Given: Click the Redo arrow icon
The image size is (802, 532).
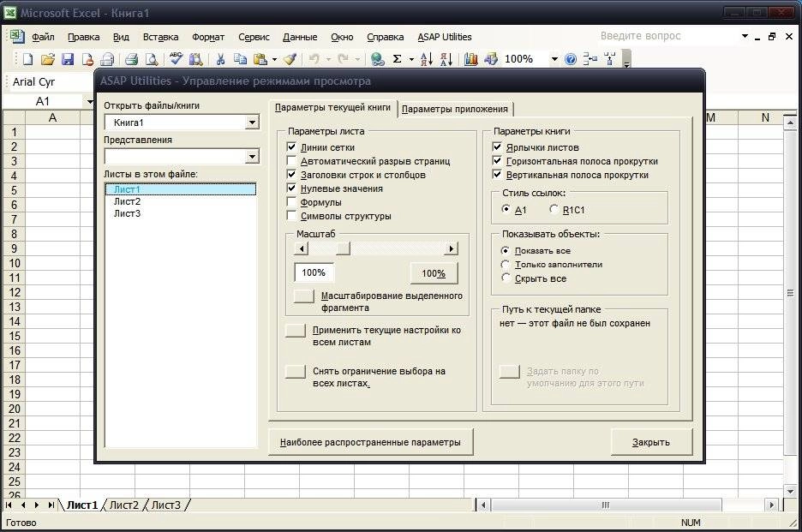Looking at the screenshot, I should (344, 59).
